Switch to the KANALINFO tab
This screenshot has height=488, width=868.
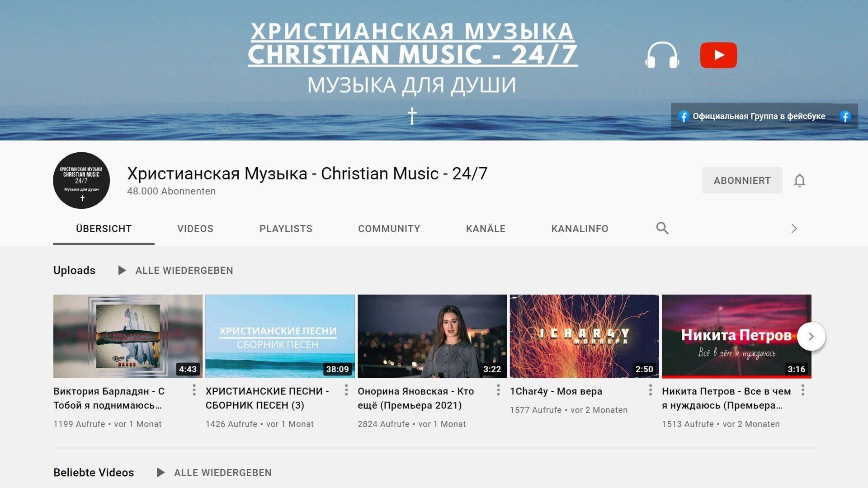point(580,229)
